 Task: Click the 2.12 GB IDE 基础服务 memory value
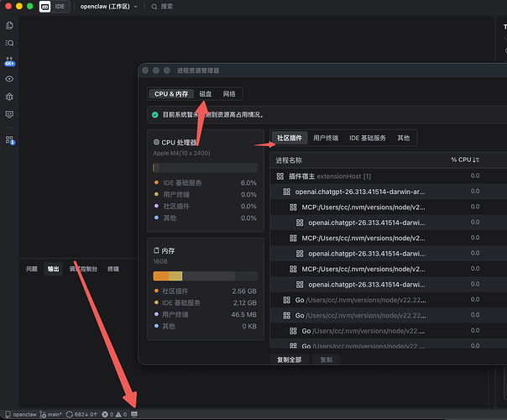point(245,303)
